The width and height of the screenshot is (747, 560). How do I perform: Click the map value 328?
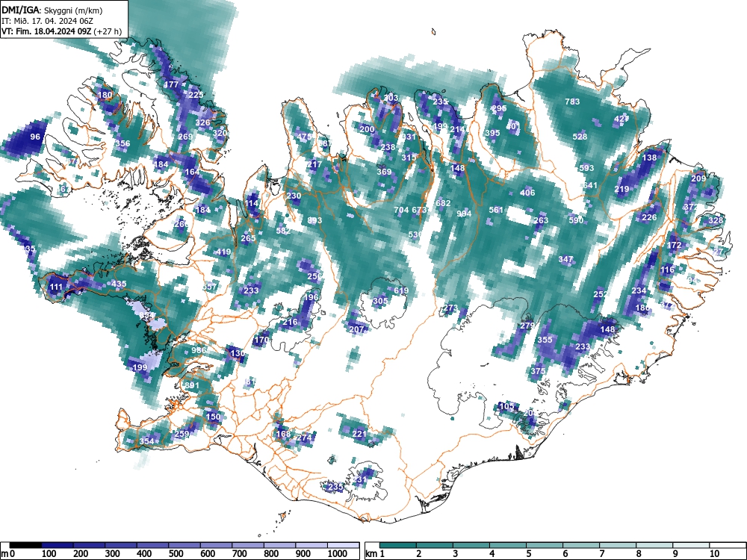pos(716,220)
